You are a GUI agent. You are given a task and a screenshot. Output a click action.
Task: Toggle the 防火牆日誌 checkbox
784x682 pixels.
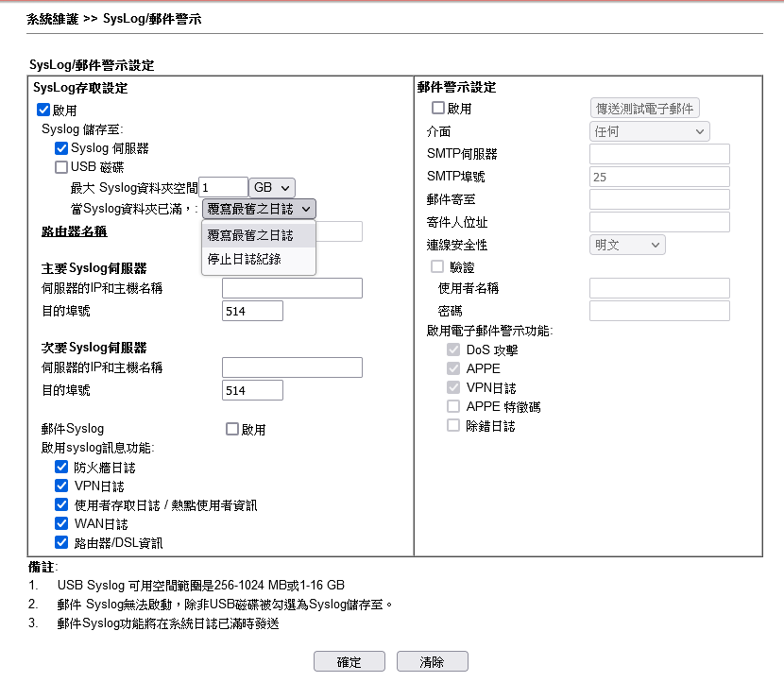click(61, 467)
